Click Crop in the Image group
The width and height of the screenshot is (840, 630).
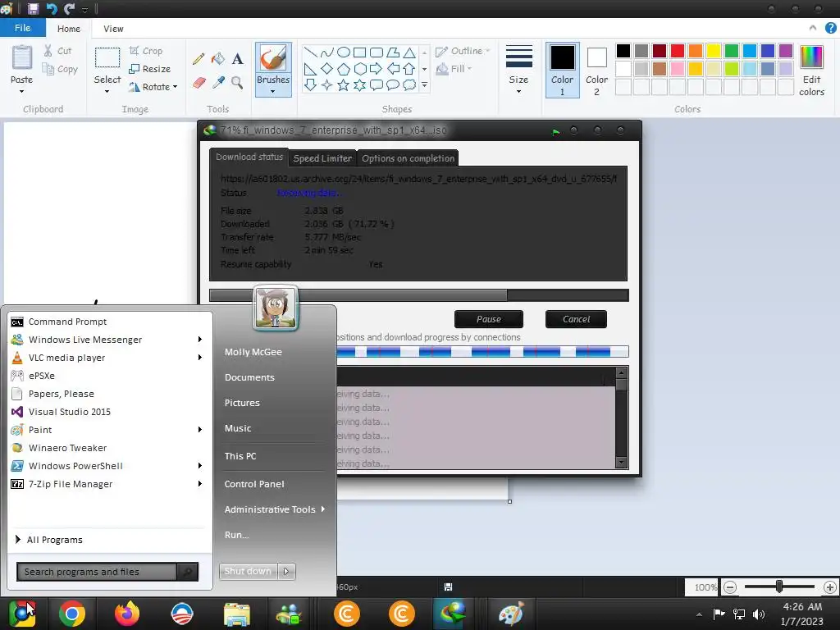pyautogui.click(x=146, y=51)
